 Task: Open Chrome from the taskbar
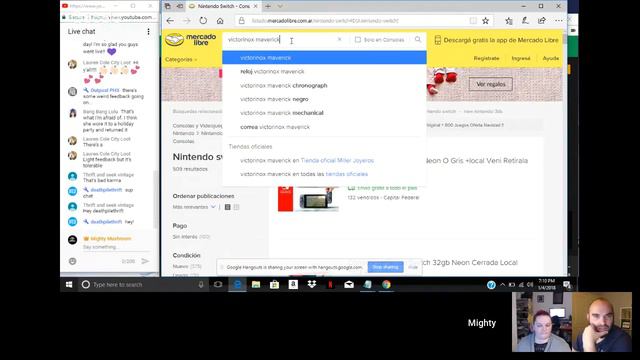pos(386,284)
